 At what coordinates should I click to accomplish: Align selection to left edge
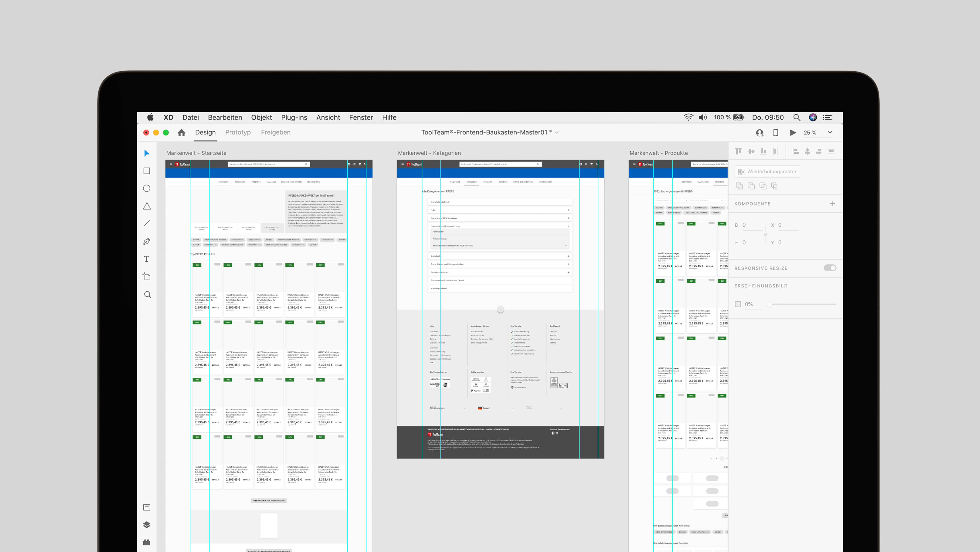pos(796,151)
